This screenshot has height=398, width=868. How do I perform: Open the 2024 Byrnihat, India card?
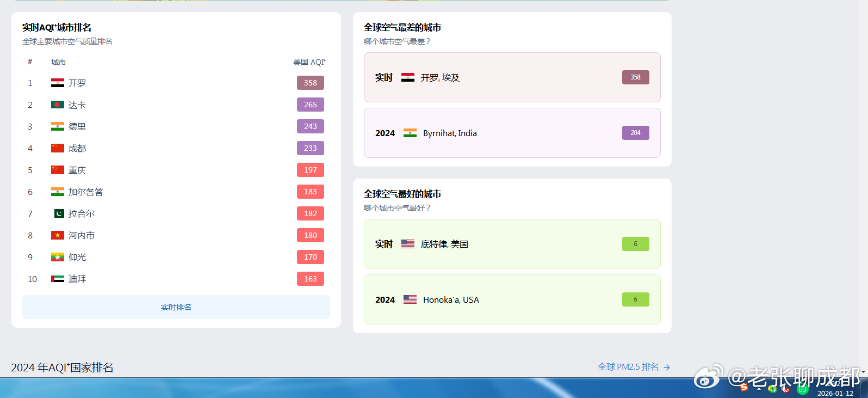512,133
